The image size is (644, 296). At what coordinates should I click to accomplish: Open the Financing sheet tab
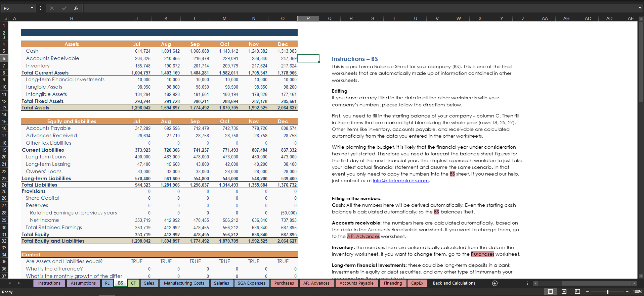(x=393, y=283)
